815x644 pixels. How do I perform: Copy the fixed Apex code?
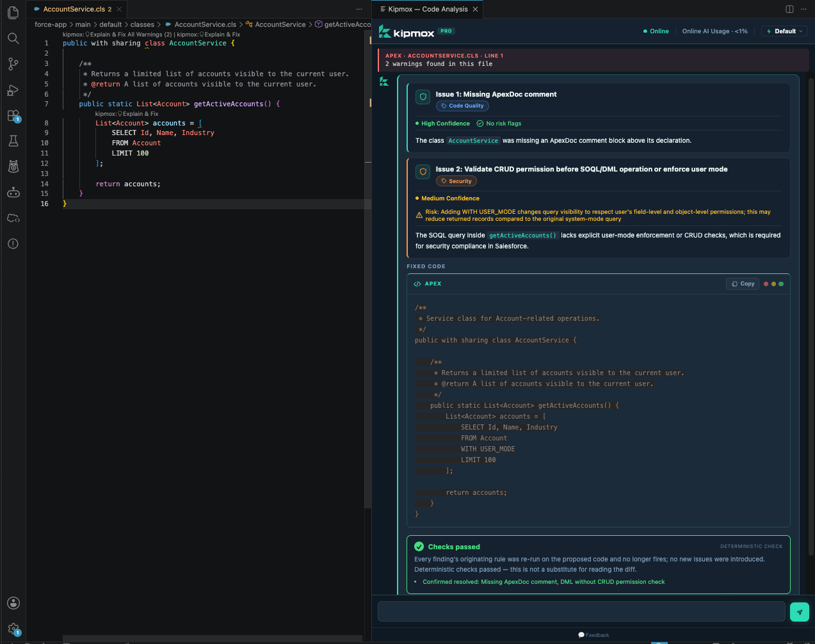[743, 284]
